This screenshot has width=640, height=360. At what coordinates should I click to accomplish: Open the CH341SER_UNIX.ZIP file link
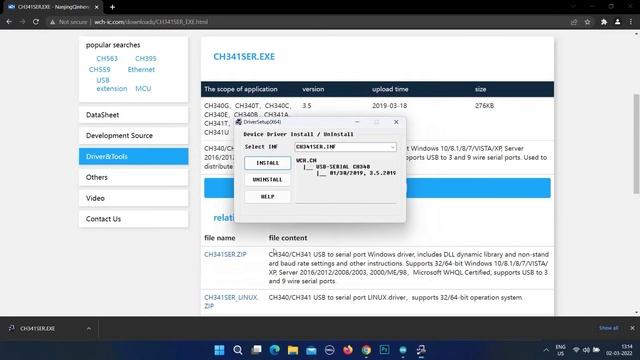pos(231,302)
